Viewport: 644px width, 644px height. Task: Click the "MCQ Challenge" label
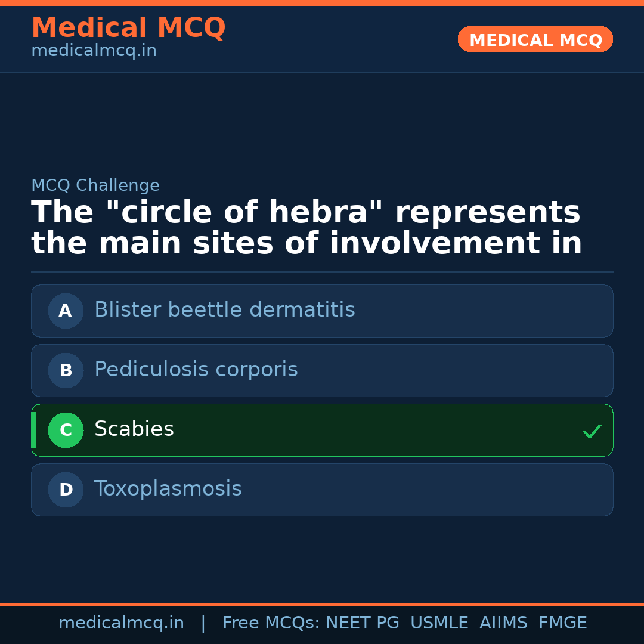[95, 185]
